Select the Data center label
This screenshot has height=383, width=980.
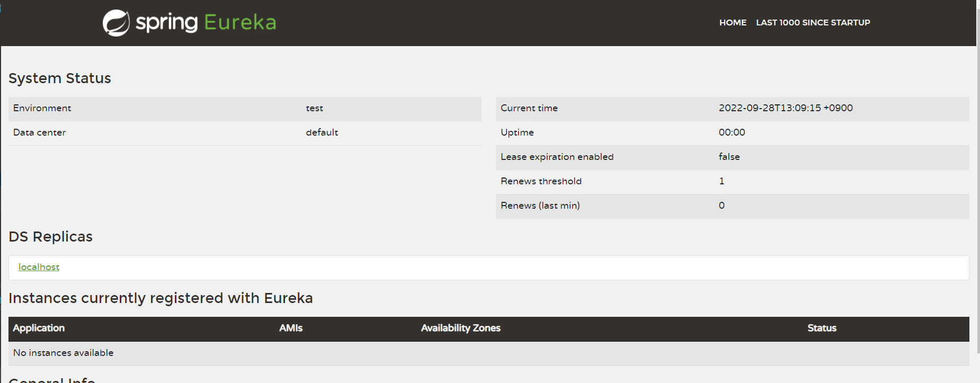(x=39, y=132)
